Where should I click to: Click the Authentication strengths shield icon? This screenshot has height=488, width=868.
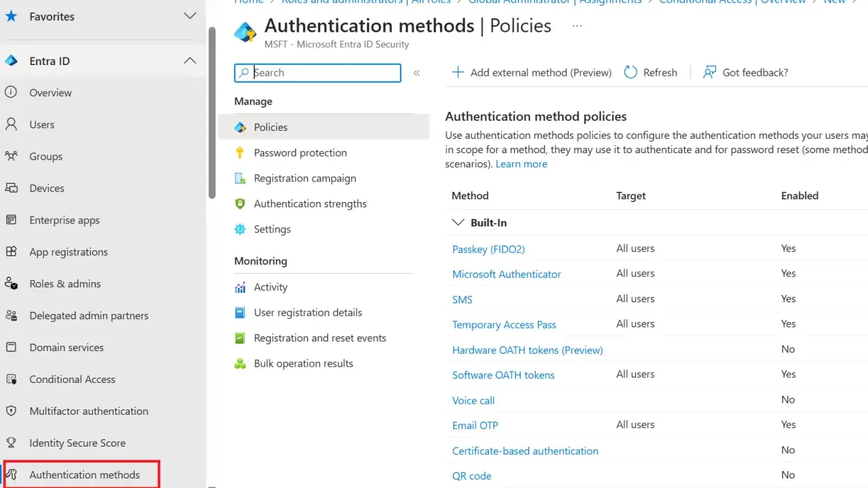pos(239,203)
